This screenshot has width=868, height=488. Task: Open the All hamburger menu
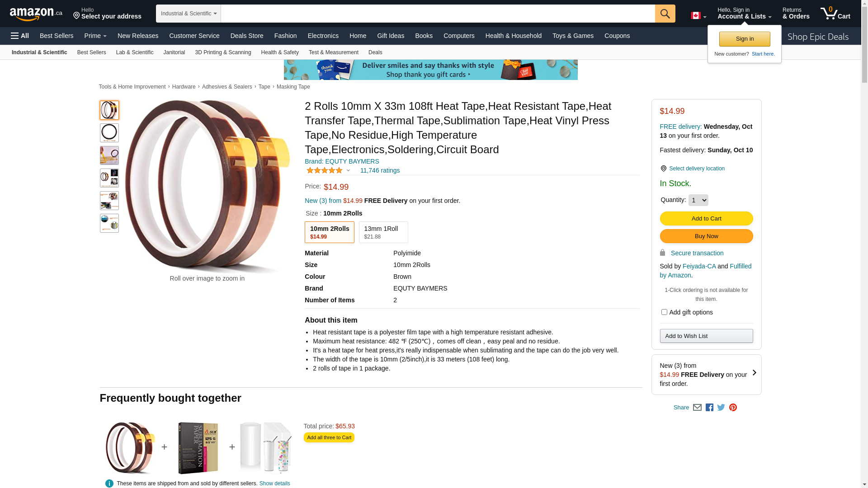[20, 36]
